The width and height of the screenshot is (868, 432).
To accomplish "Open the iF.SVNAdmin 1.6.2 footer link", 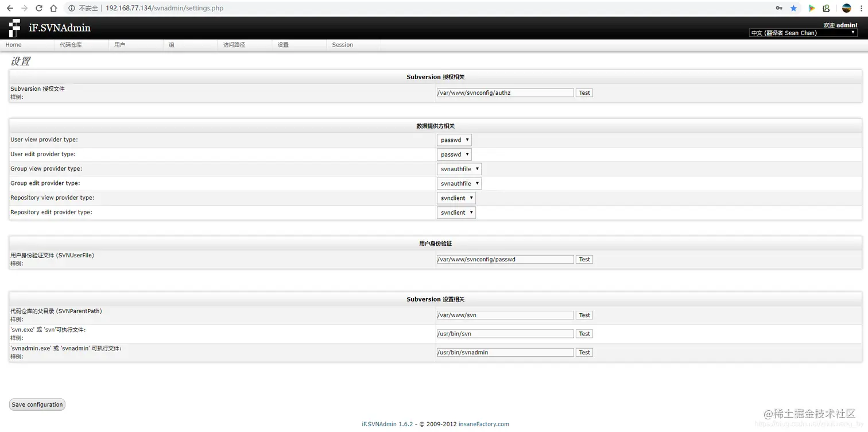I will coord(387,424).
